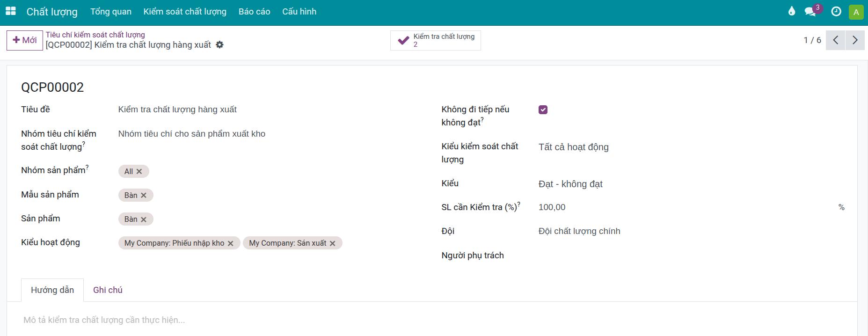Click the QCP00002 reference heading

point(52,88)
